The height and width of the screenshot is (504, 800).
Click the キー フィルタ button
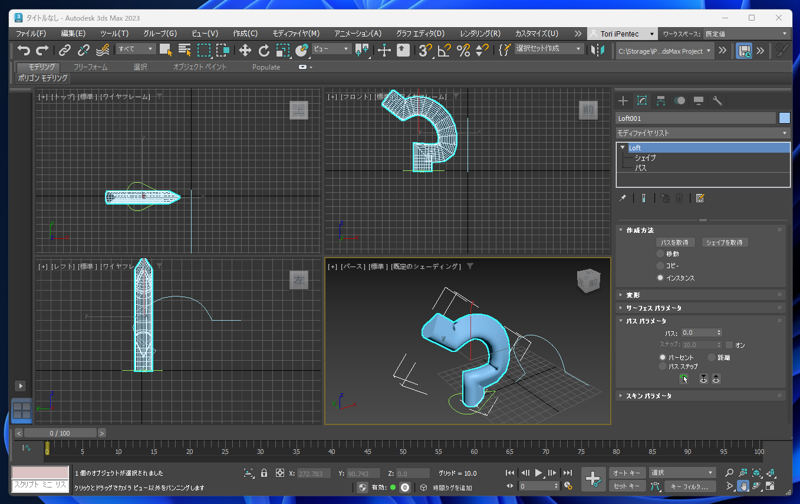pos(690,487)
